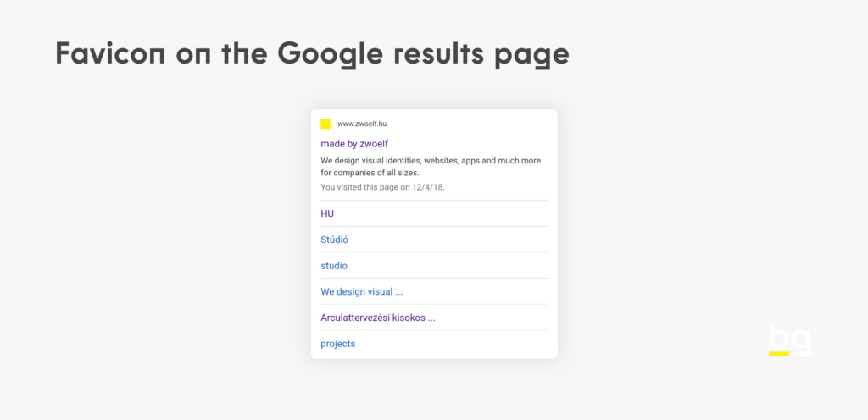Go to the projects sitelink

(x=338, y=344)
